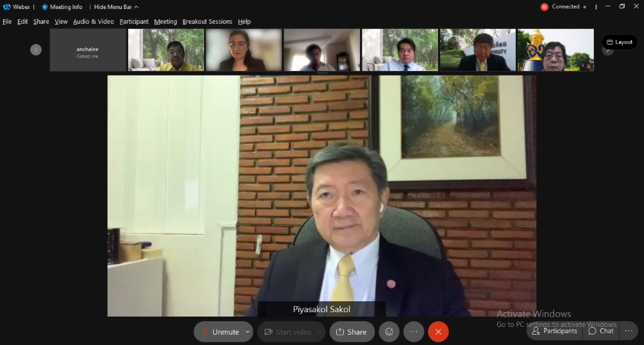Toggle Start video camera
Image resolution: width=644 pixels, height=345 pixels.
point(287,331)
